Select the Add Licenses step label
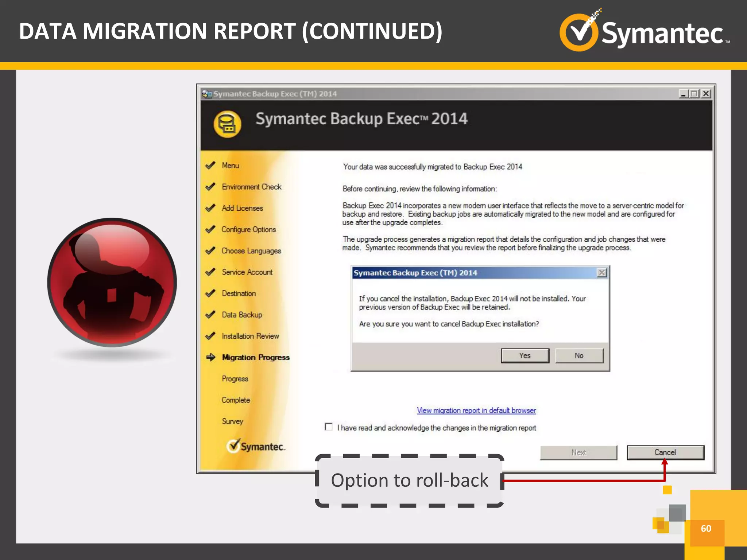Image resolution: width=747 pixels, height=560 pixels. [x=242, y=208]
